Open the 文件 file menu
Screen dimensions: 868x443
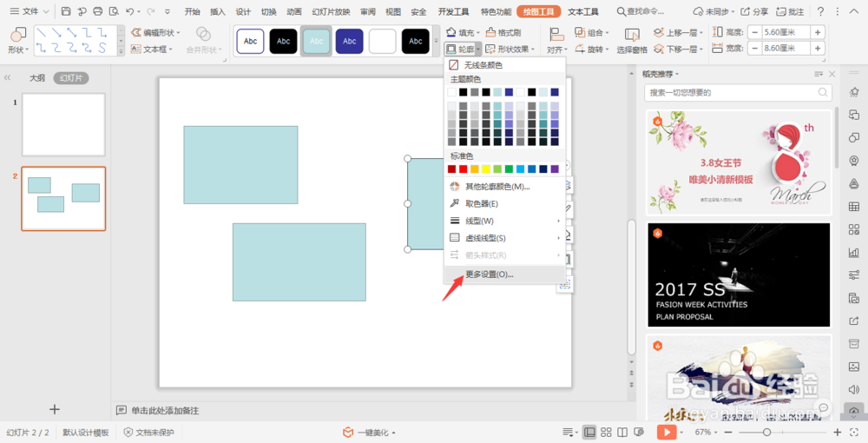(30, 11)
